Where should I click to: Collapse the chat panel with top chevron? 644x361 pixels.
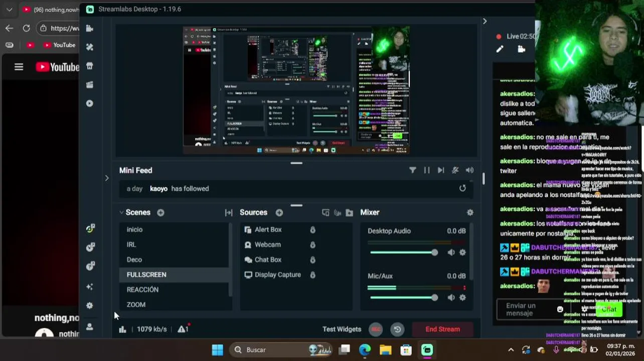485,21
